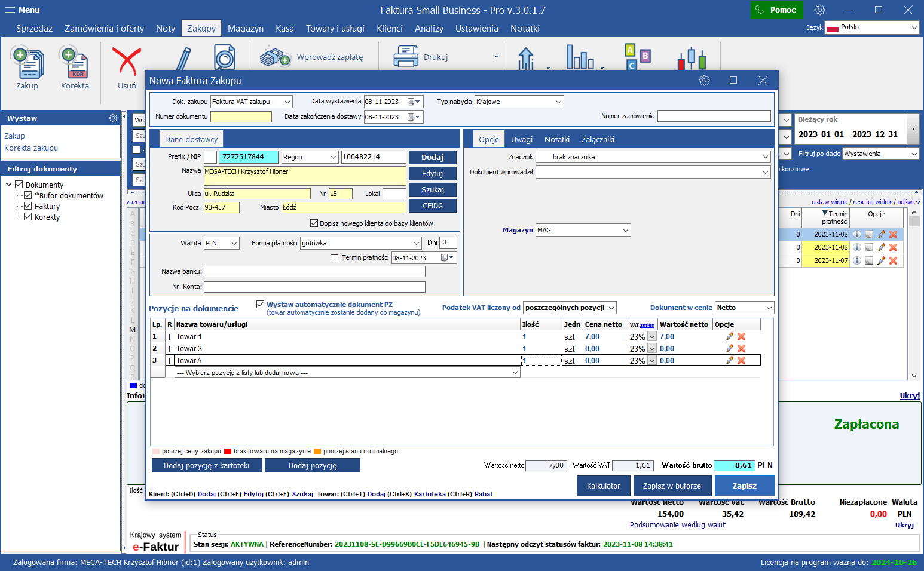Click the Numer dokumentu input field

tap(241, 117)
